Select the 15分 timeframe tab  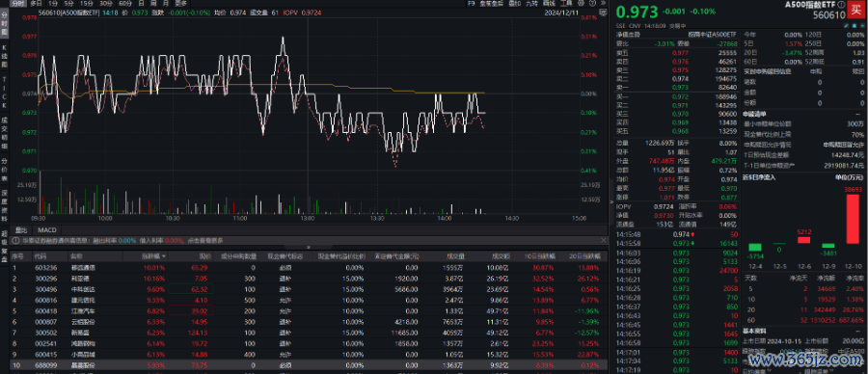[87, 3]
